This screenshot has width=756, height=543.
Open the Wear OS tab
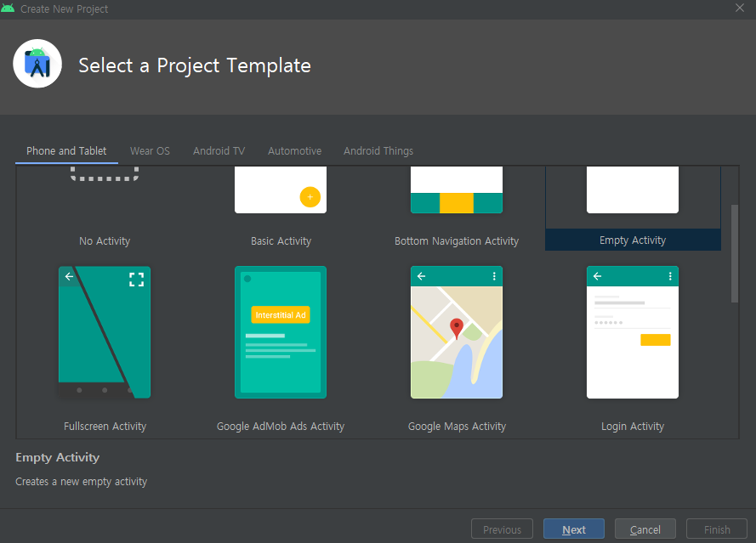coord(150,150)
